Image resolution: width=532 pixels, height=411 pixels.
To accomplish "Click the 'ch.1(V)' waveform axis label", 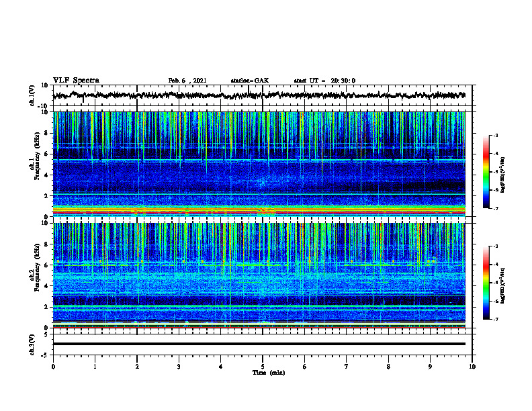I will pos(32,95).
